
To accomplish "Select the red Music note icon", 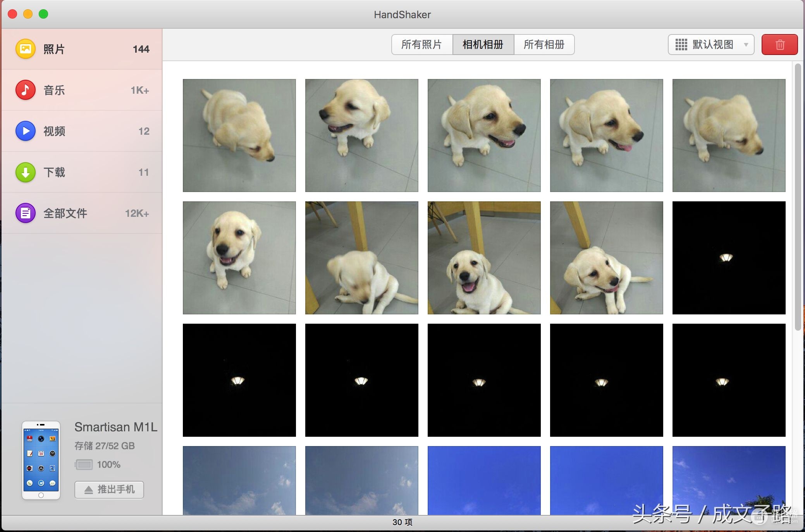I will coord(26,90).
